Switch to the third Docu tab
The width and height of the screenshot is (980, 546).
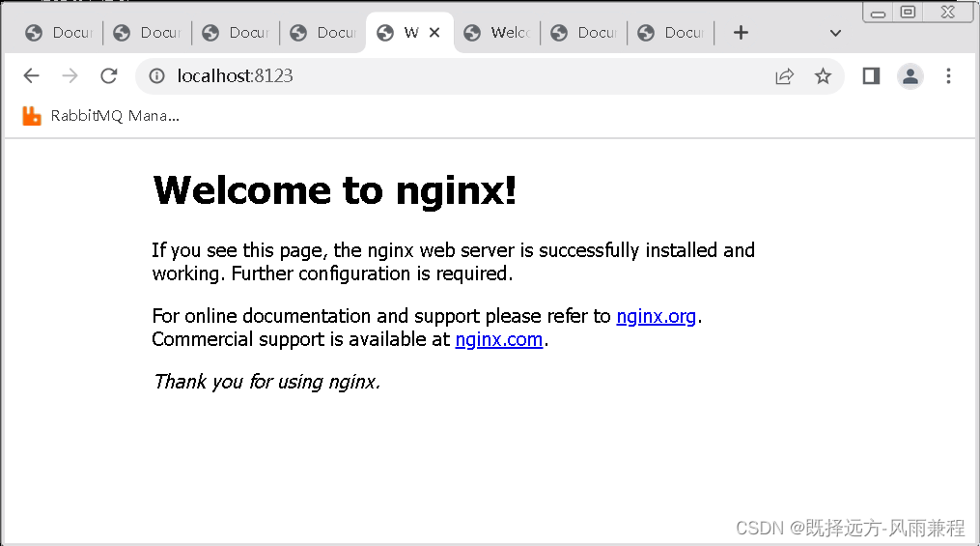pos(236,33)
